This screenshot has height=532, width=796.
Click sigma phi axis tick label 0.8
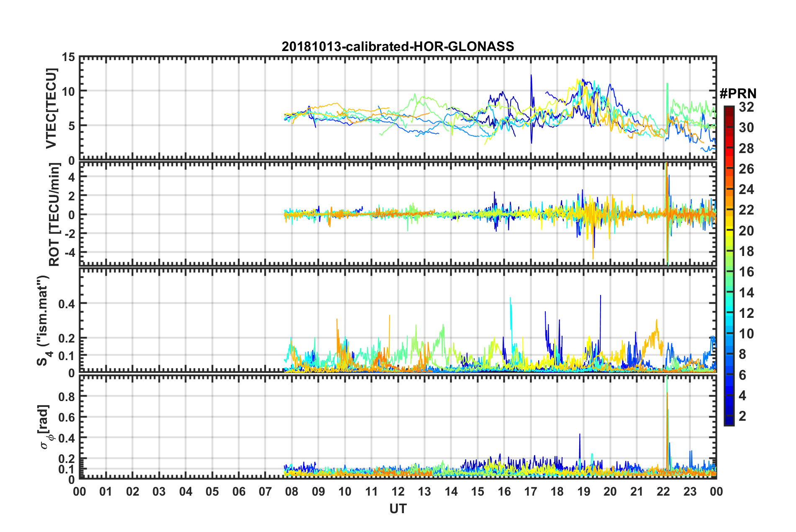(67, 396)
